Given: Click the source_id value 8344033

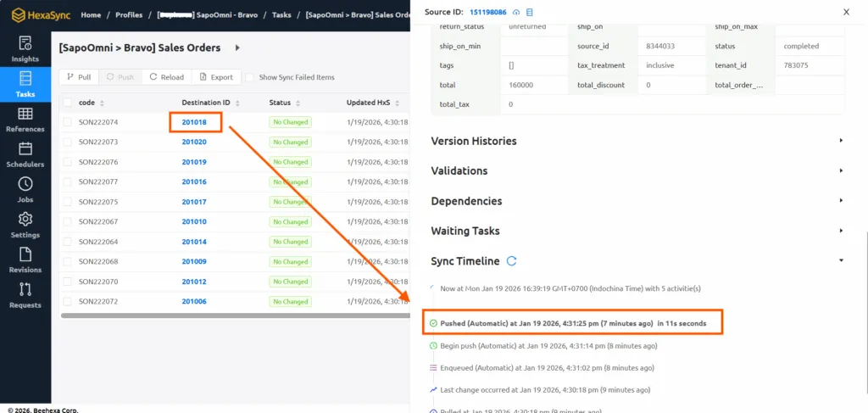Looking at the screenshot, I should point(659,46).
